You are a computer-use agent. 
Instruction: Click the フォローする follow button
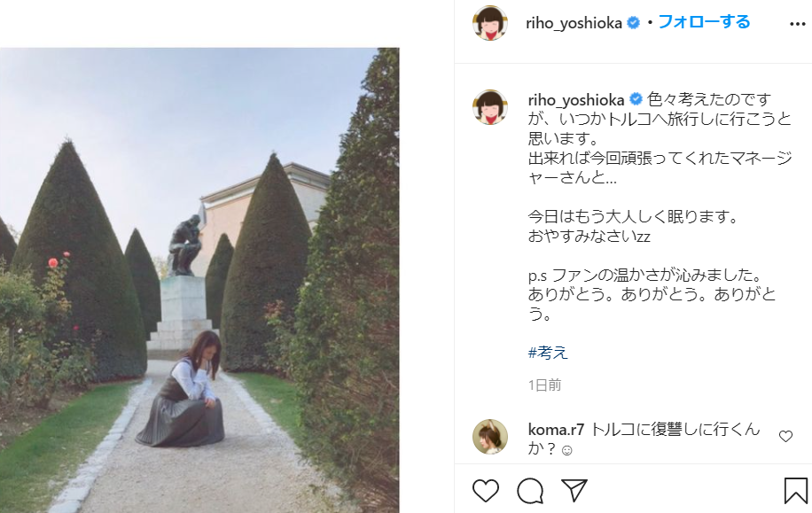(704, 22)
